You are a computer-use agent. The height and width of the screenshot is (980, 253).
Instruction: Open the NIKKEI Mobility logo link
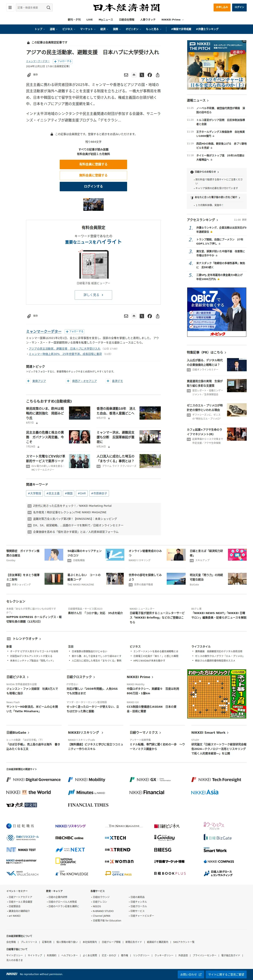tap(87, 779)
